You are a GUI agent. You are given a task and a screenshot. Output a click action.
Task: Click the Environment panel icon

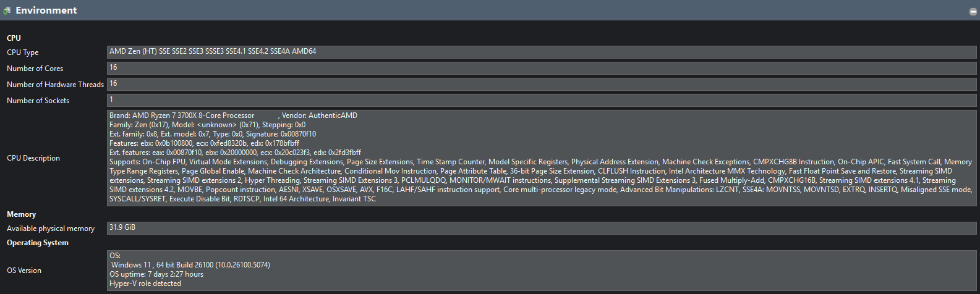7,10
